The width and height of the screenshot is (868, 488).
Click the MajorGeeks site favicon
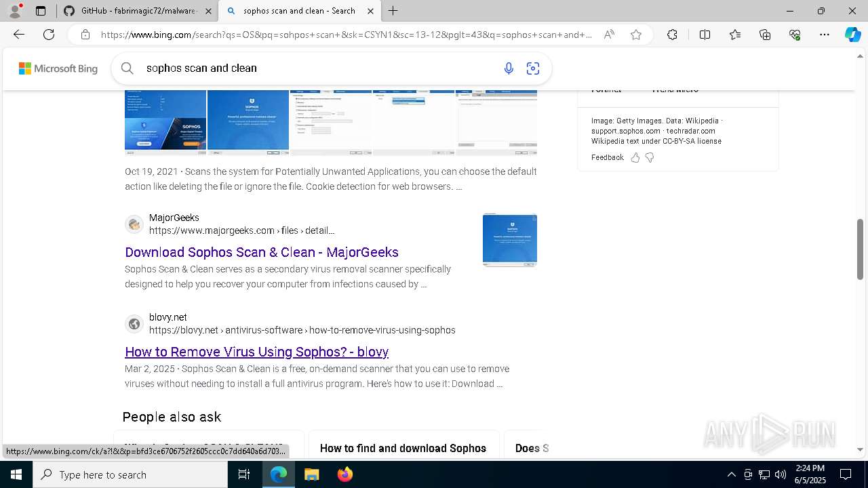134,224
